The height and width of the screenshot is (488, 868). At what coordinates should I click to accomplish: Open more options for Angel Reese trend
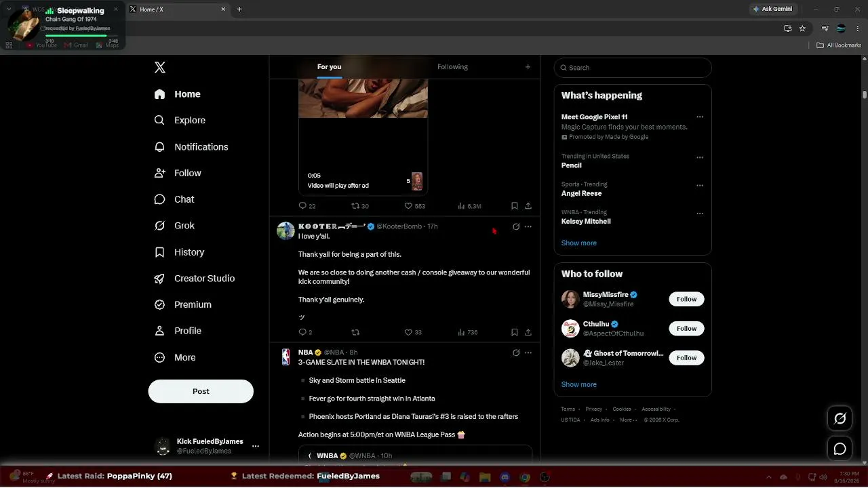pos(700,185)
